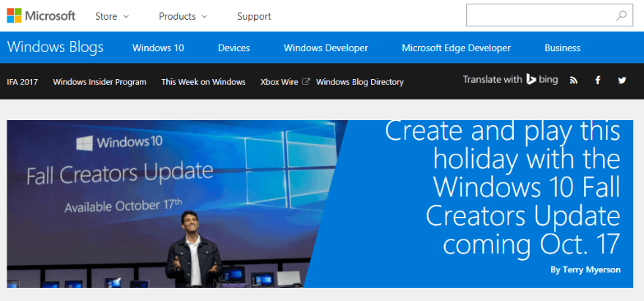Image resolution: width=644 pixels, height=301 pixels.
Task: Open the Twitter icon link
Action: click(622, 81)
